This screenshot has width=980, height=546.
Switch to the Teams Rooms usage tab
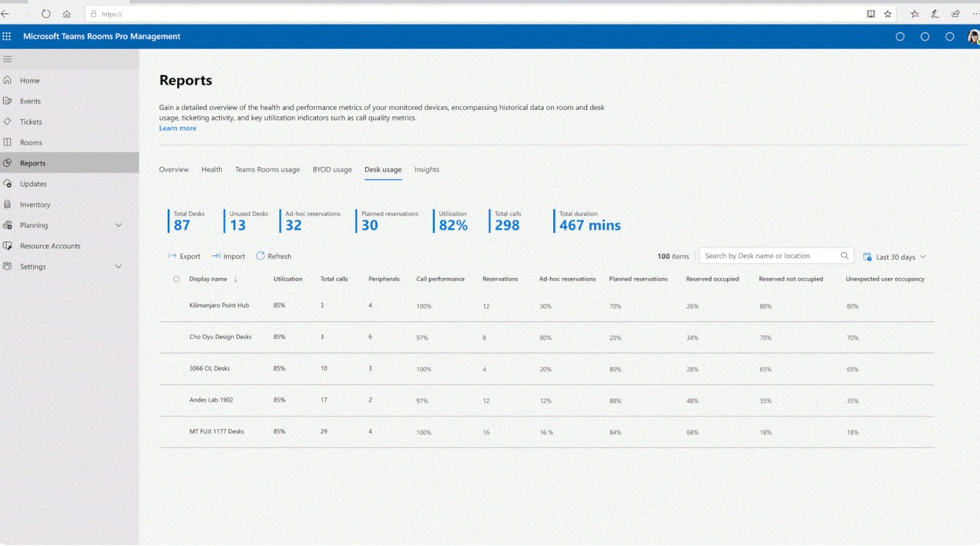[267, 169]
